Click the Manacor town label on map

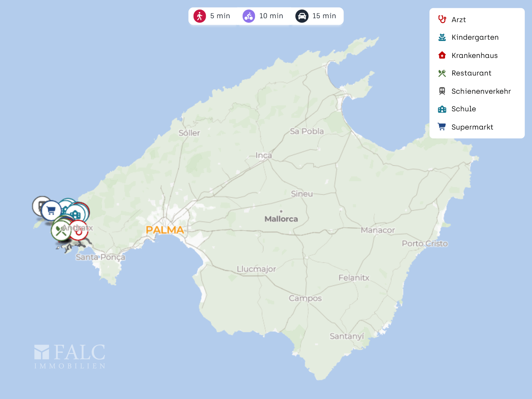point(378,230)
